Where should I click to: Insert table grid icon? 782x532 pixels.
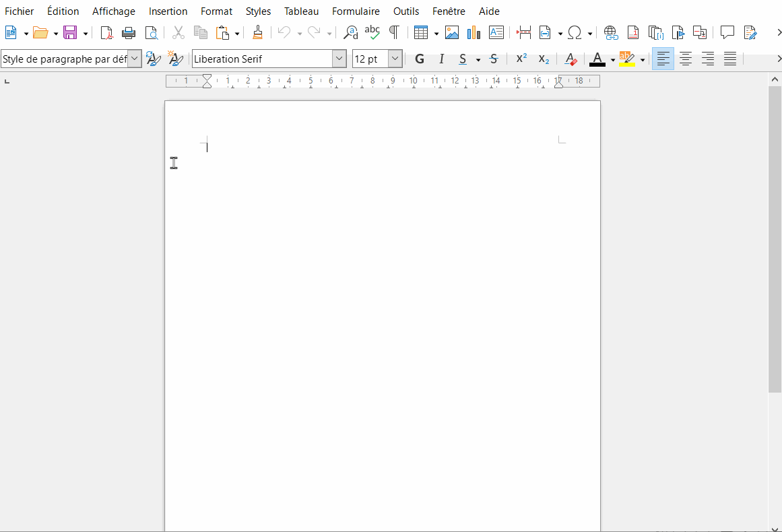(421, 33)
